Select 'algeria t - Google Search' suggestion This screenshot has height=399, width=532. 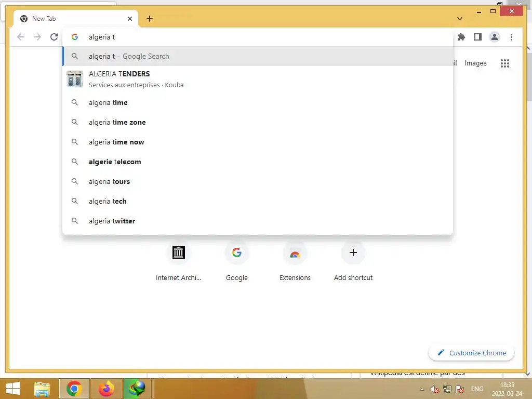pos(258,56)
